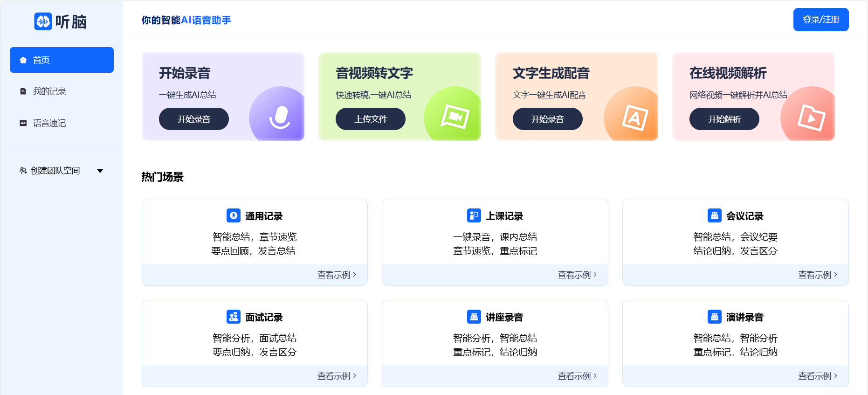Click the 上课记录 chat icon
868x395 pixels.
click(x=473, y=215)
